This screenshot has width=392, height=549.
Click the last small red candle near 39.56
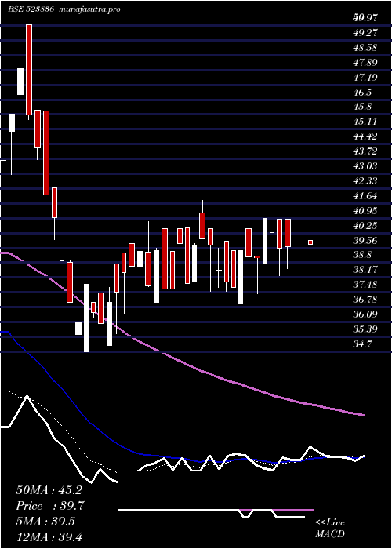pyautogui.click(x=310, y=242)
